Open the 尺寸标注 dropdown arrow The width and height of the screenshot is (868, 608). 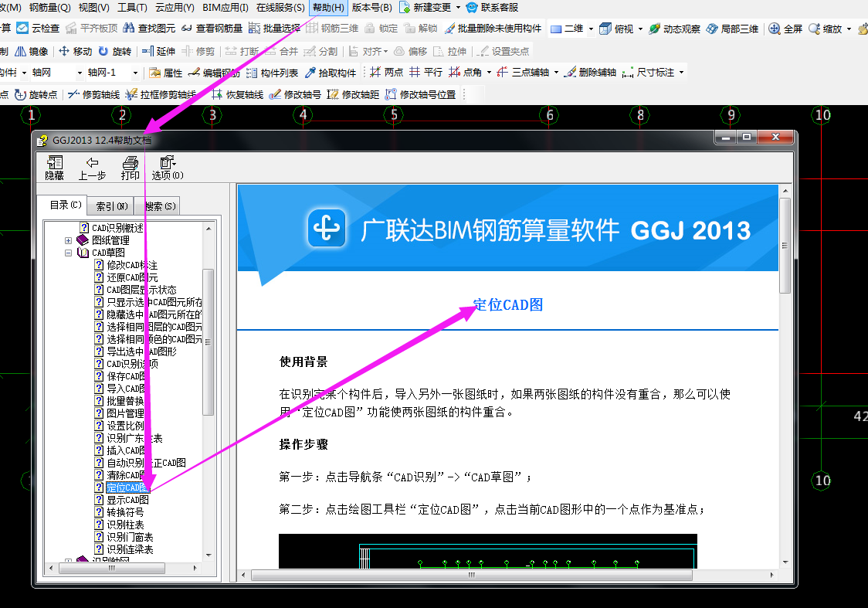point(681,73)
